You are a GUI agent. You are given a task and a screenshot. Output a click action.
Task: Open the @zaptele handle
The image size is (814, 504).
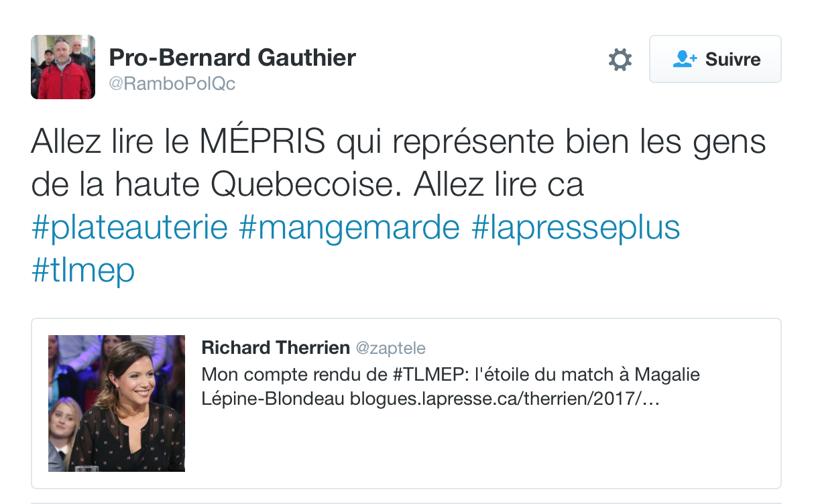pos(390,349)
